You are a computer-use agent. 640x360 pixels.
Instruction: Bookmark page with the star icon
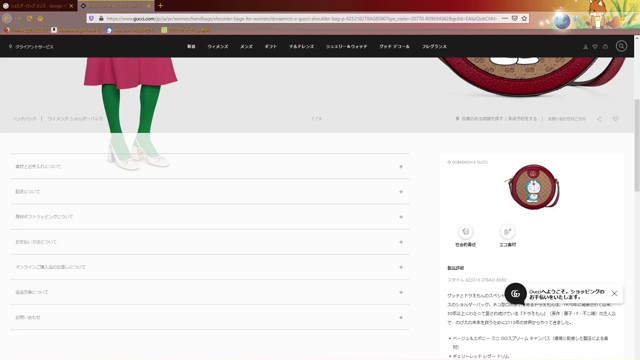(524, 18)
